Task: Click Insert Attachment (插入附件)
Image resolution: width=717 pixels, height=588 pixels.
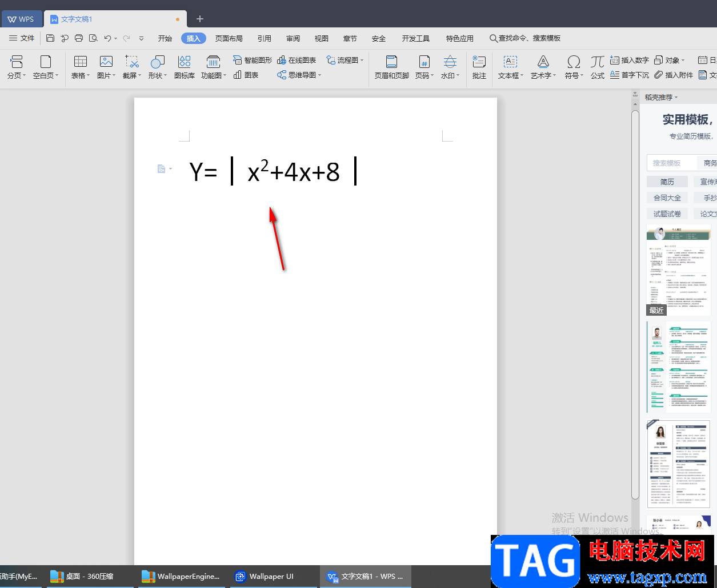Action: click(674, 75)
